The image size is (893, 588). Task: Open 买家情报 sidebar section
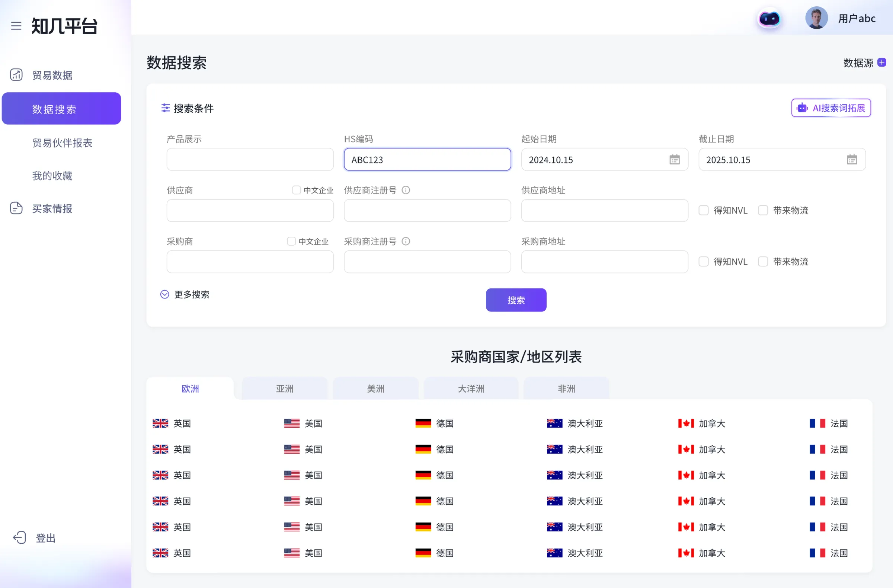pos(52,209)
